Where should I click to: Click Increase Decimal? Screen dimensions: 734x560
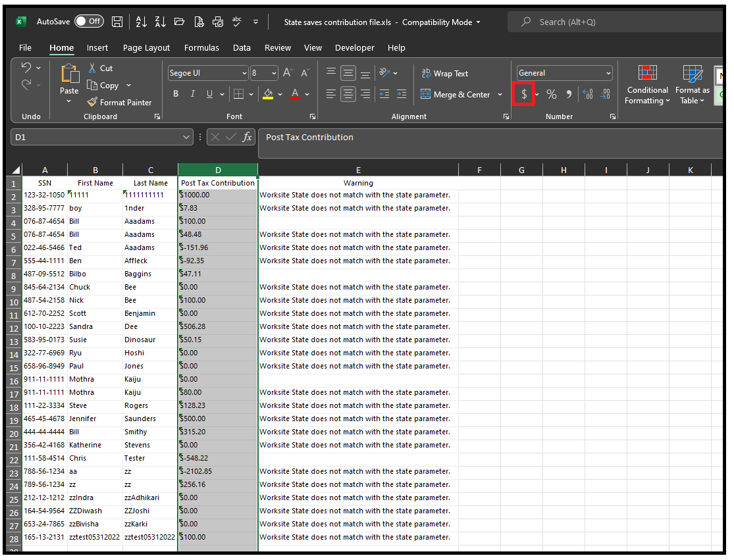pyautogui.click(x=588, y=94)
